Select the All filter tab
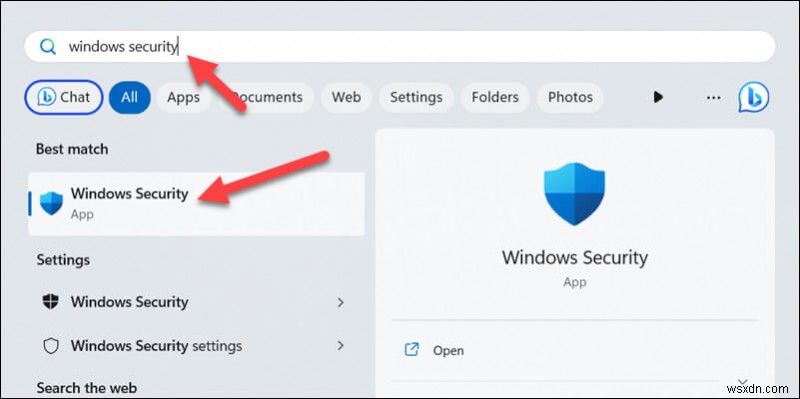The width and height of the screenshot is (800, 399). [130, 97]
